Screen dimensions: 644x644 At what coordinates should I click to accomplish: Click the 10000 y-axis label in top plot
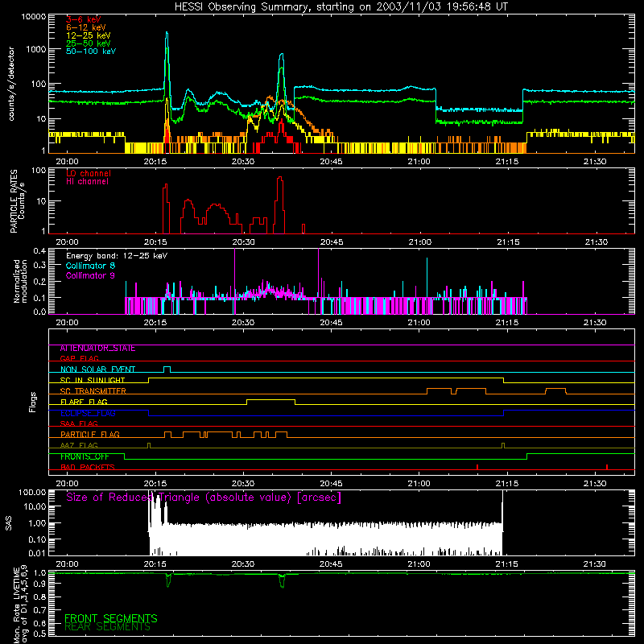(x=34, y=17)
